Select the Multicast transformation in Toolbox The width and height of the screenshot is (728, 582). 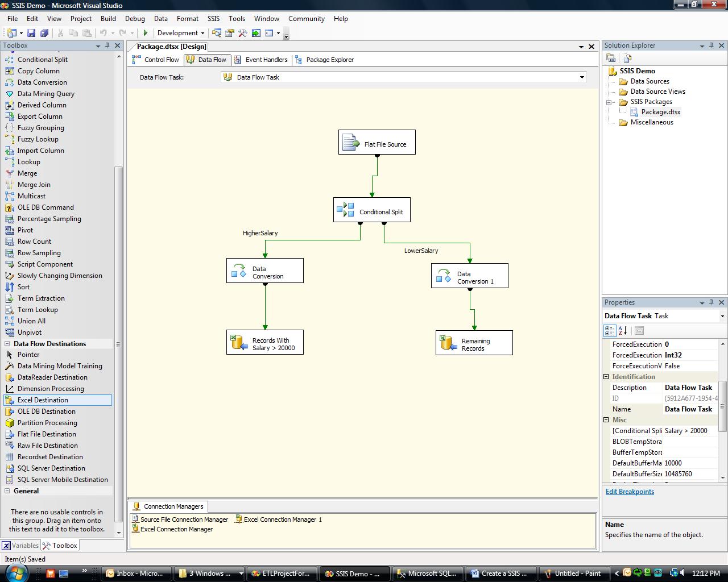tap(31, 196)
